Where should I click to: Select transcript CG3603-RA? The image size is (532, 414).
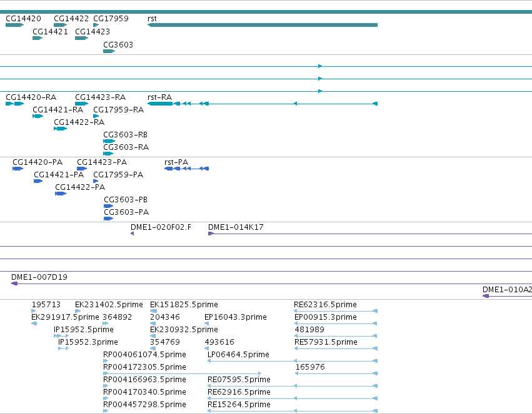click(126, 148)
